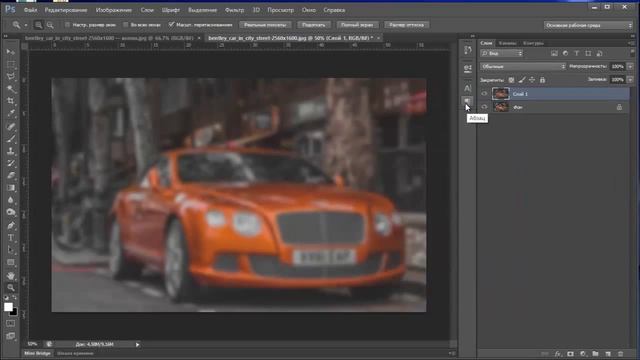Open the Character panel icon
The width and height of the screenshot is (640, 360).
pyautogui.click(x=468, y=88)
